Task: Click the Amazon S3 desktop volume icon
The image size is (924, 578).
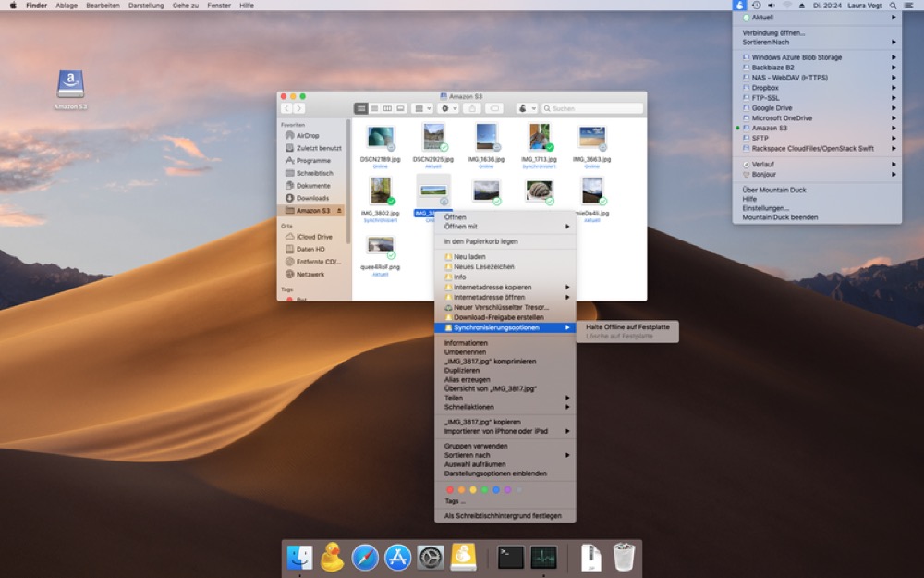Action: pos(70,85)
